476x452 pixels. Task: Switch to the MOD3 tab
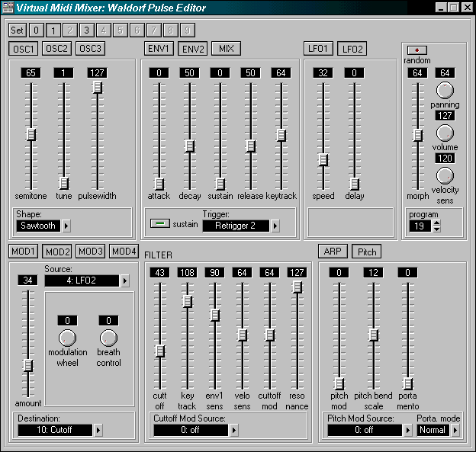(91, 252)
